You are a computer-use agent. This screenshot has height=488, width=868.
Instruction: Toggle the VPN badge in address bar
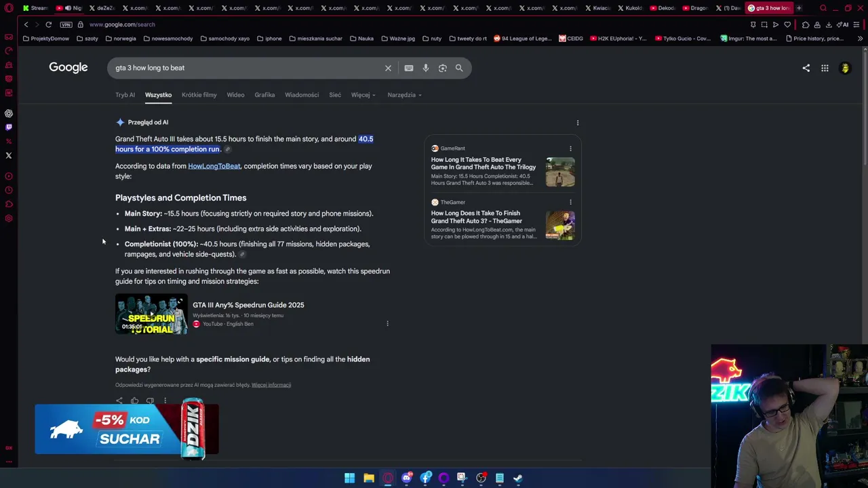tap(66, 24)
